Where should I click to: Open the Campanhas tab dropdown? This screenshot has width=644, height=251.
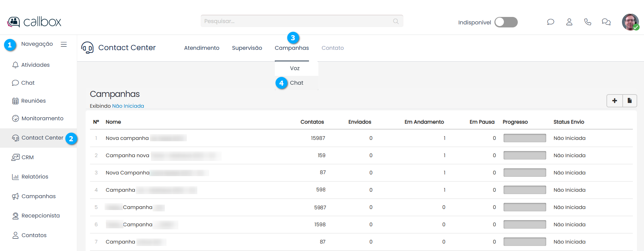(292, 48)
